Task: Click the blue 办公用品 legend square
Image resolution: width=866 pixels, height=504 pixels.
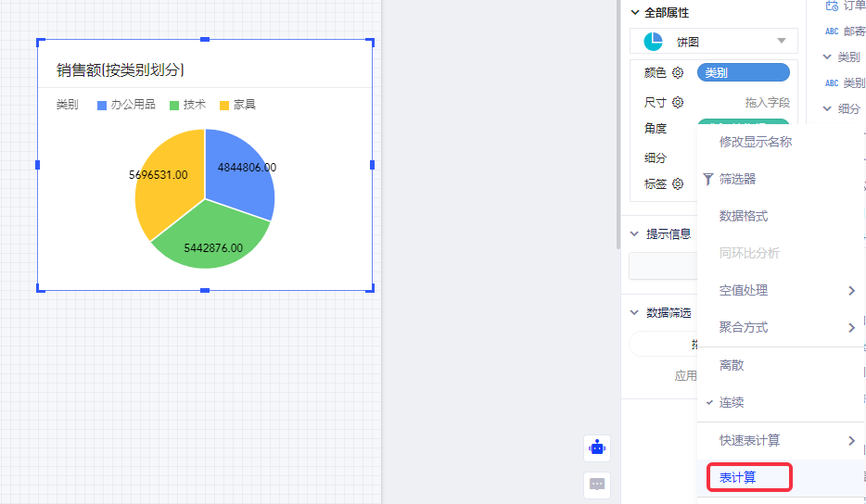Action: click(x=102, y=106)
